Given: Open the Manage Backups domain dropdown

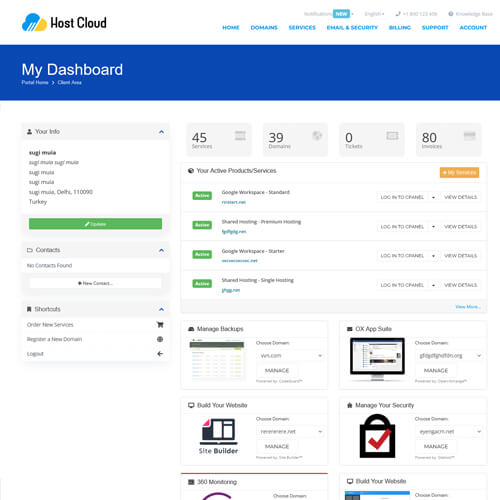Looking at the screenshot, I should 291,356.
